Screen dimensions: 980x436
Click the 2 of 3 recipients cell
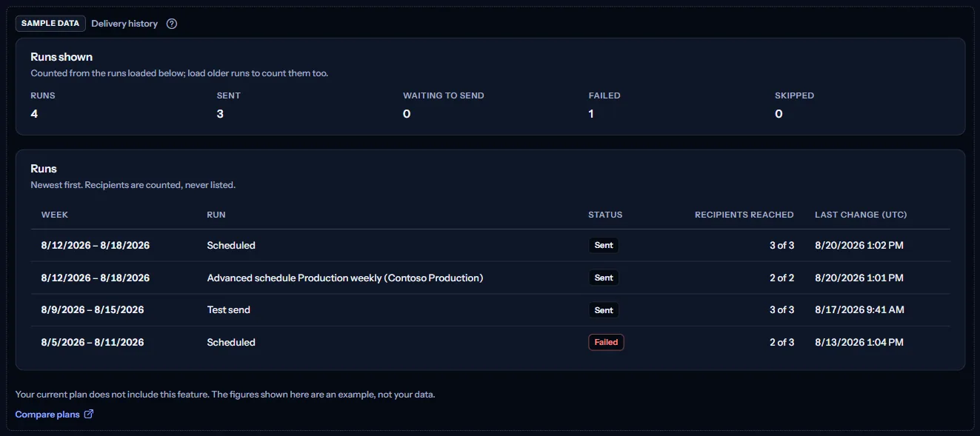[x=781, y=343]
